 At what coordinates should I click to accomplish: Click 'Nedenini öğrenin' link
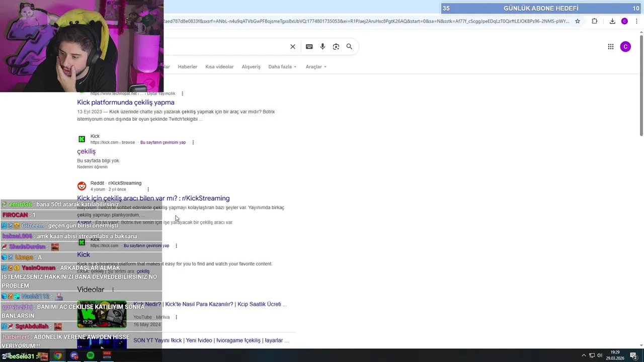(x=92, y=167)
